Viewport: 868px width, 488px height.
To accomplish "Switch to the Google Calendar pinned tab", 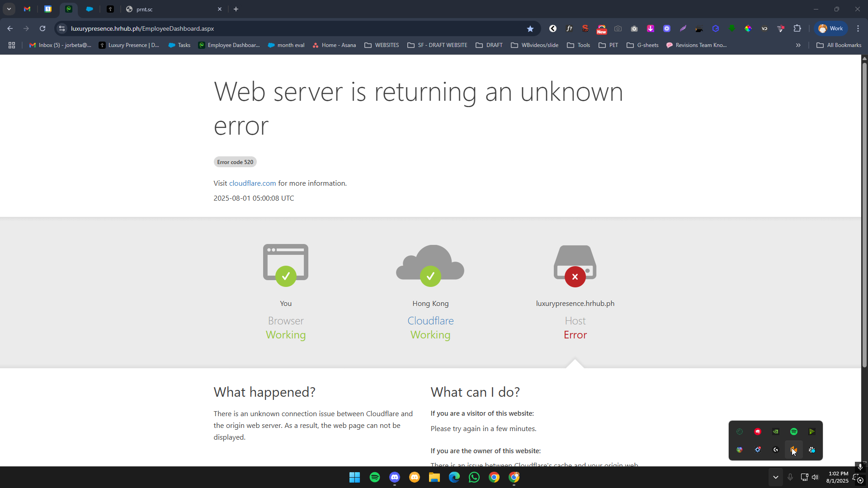I will (x=48, y=9).
